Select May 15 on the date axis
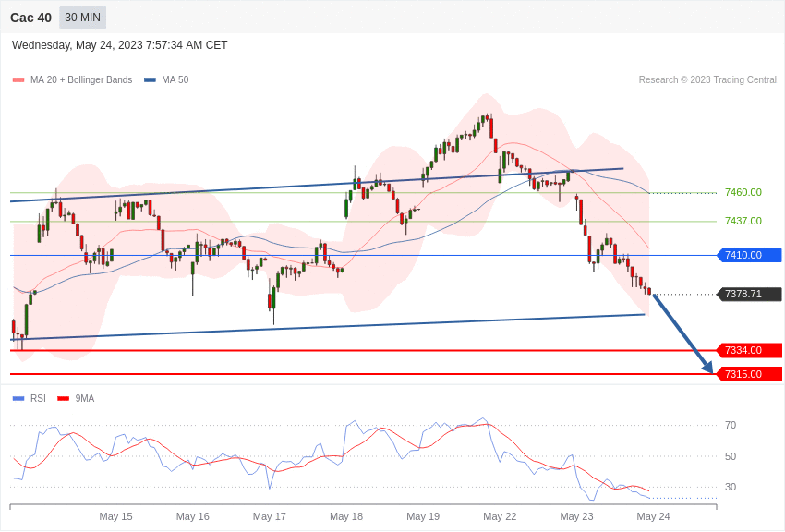 (115, 516)
